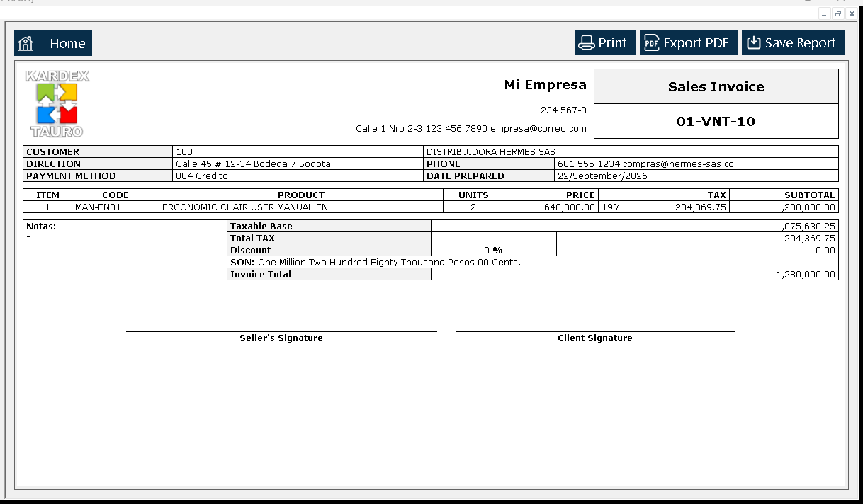Export PDF of the invoice

tap(689, 42)
